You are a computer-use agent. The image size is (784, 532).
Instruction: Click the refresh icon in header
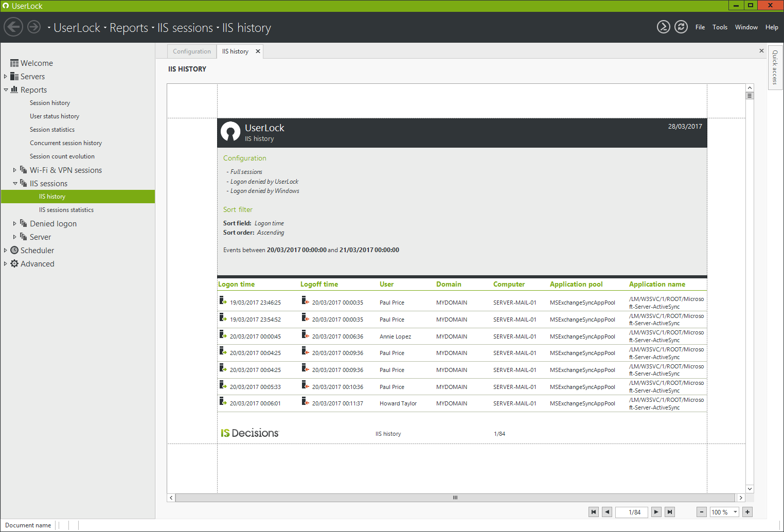[681, 27]
